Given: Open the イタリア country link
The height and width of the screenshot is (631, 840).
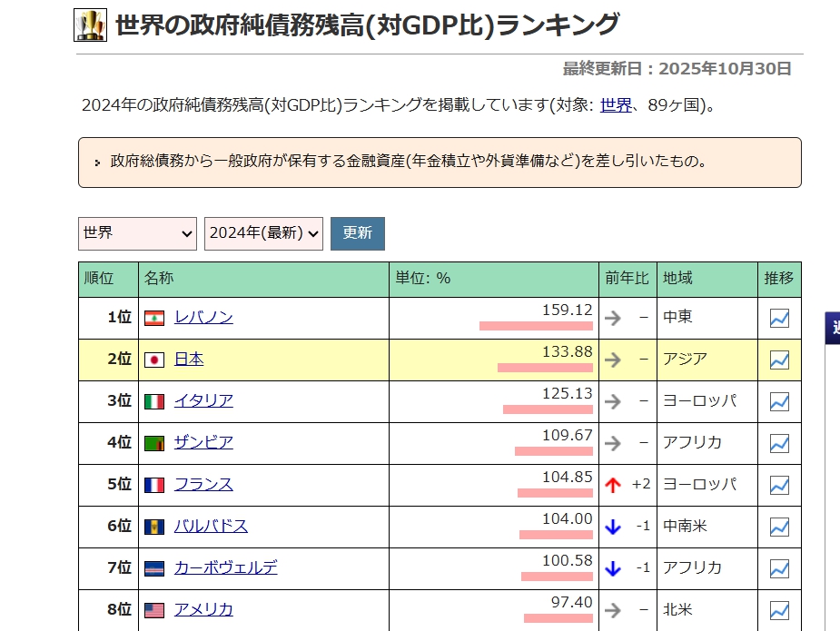Looking at the screenshot, I should (203, 401).
